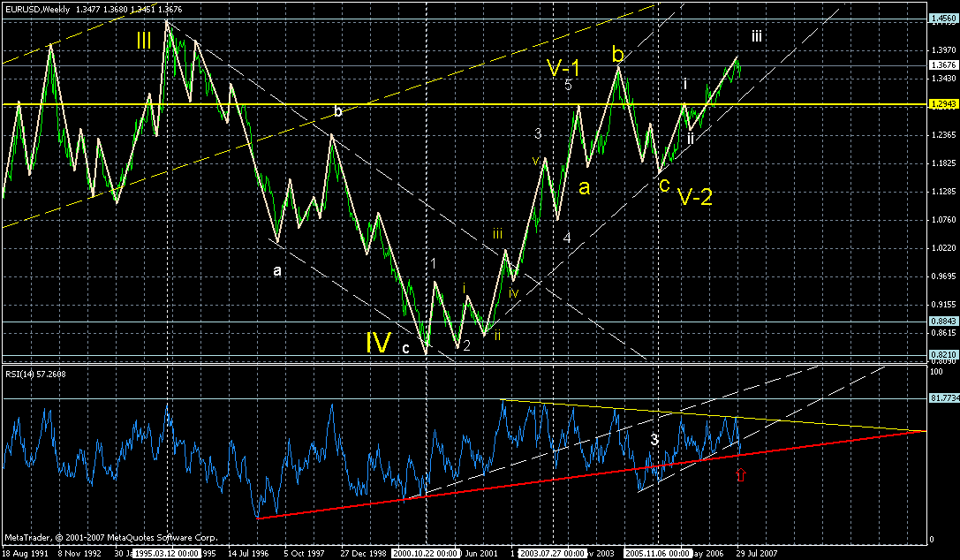Select the large yellow IV wave label
The image size is (960, 560).
point(378,343)
